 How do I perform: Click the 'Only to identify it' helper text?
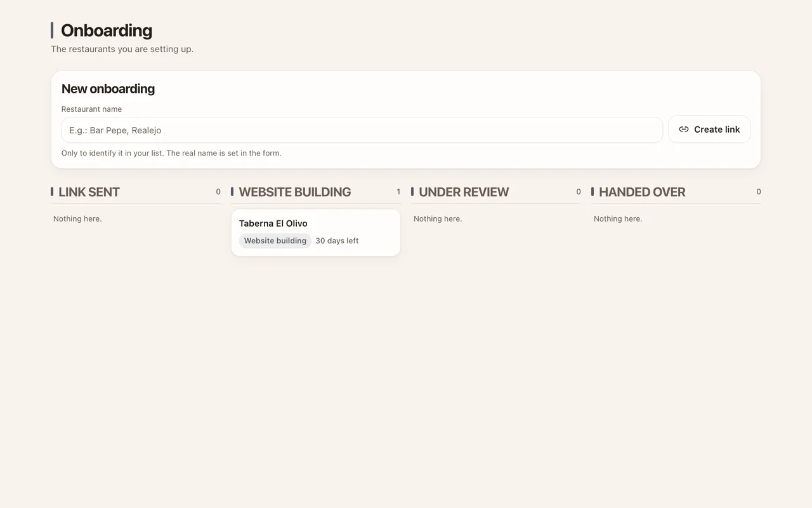(x=171, y=153)
